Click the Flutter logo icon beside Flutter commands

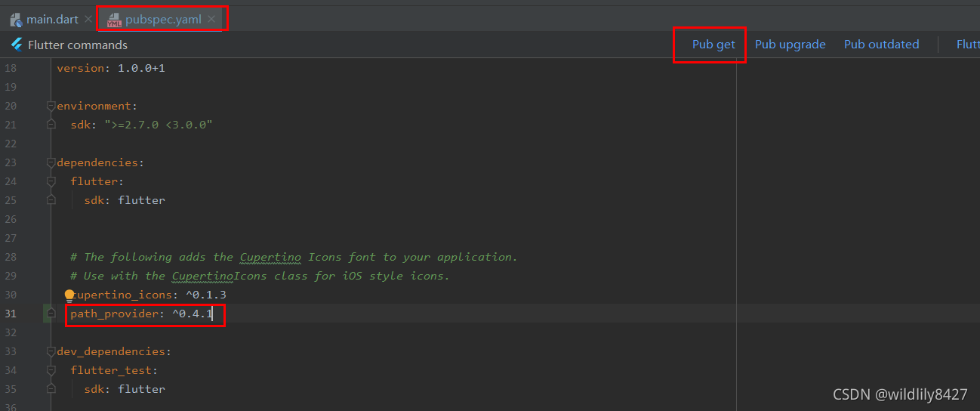17,45
